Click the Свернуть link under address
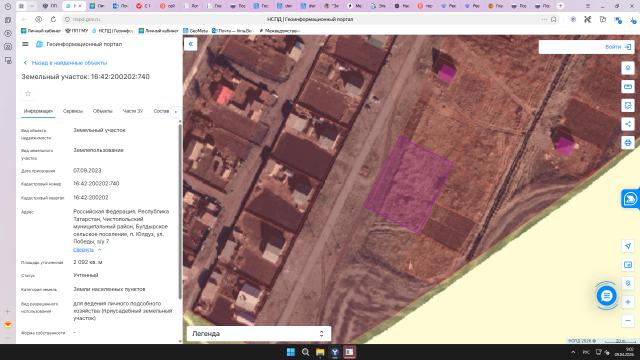The width and height of the screenshot is (640, 360). pos(83,249)
